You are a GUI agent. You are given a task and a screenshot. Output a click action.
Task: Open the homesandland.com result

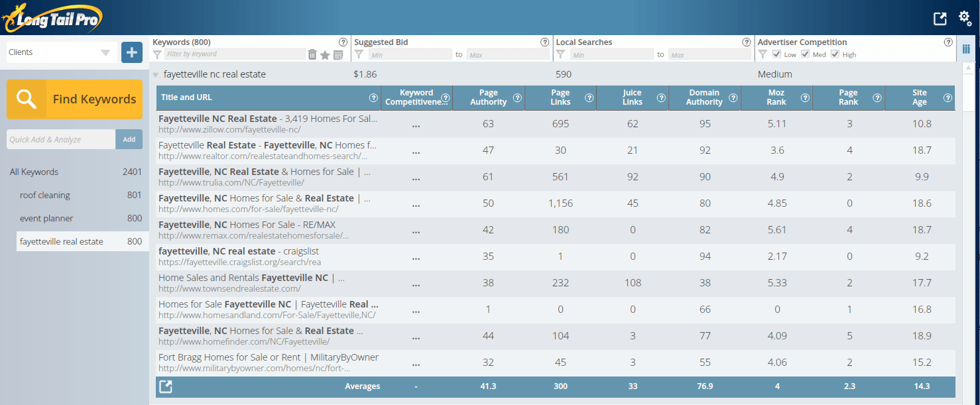(x=269, y=310)
